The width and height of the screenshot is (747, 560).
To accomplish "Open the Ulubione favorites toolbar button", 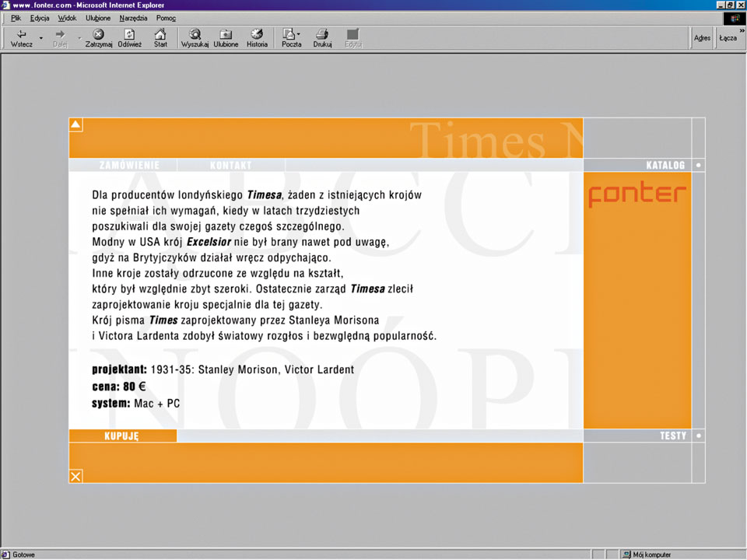I will (226, 38).
